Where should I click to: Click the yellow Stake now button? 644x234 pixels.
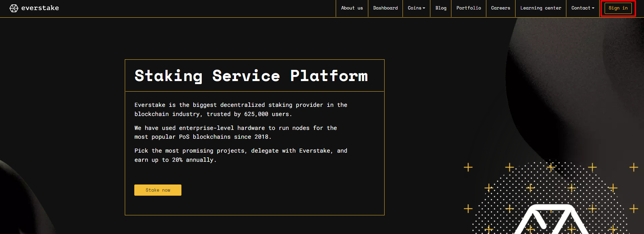(158, 190)
